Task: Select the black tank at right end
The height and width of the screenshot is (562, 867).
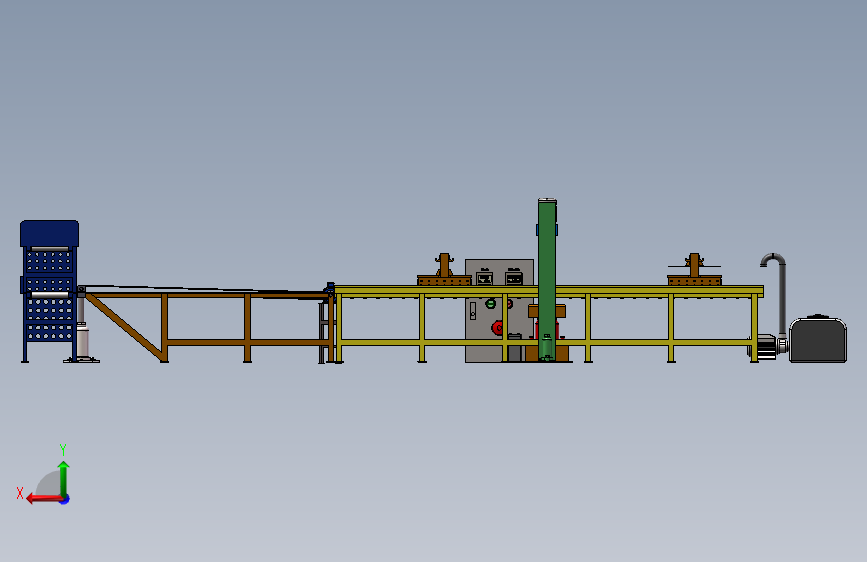Action: click(x=818, y=339)
